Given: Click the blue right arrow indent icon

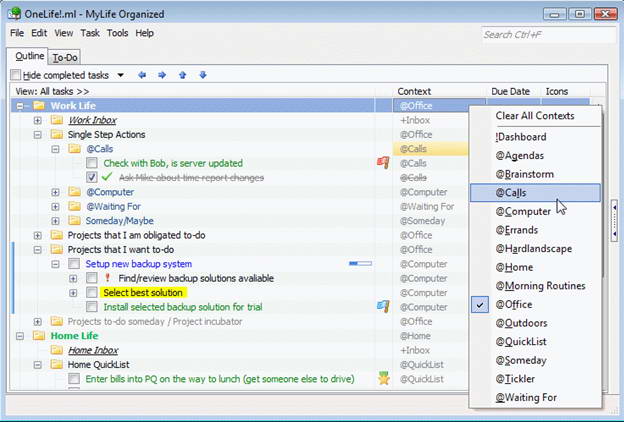Looking at the screenshot, I should tap(162, 75).
